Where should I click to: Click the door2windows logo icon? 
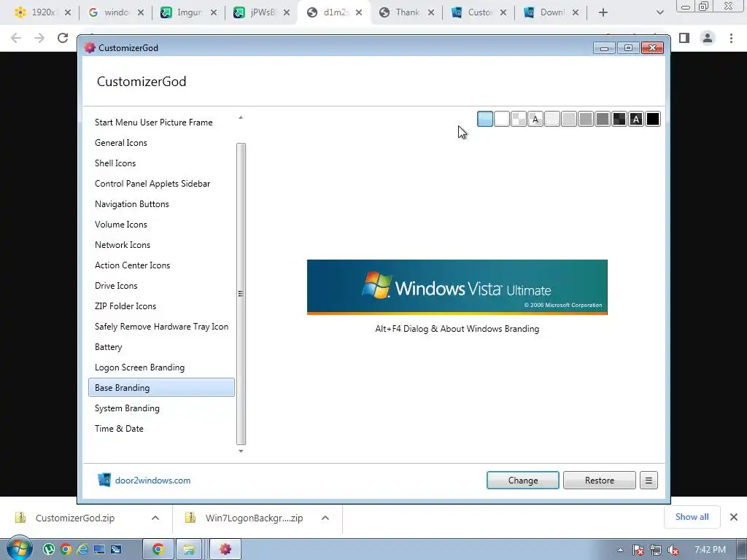point(104,480)
